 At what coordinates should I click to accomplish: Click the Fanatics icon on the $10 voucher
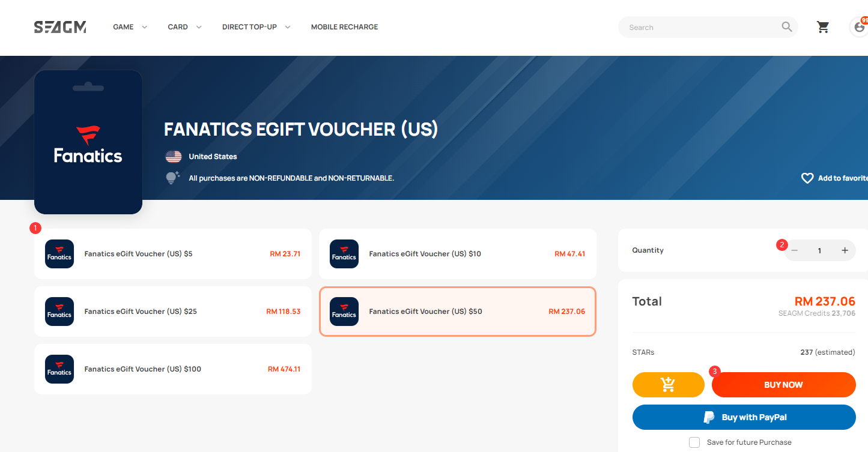pyautogui.click(x=344, y=254)
